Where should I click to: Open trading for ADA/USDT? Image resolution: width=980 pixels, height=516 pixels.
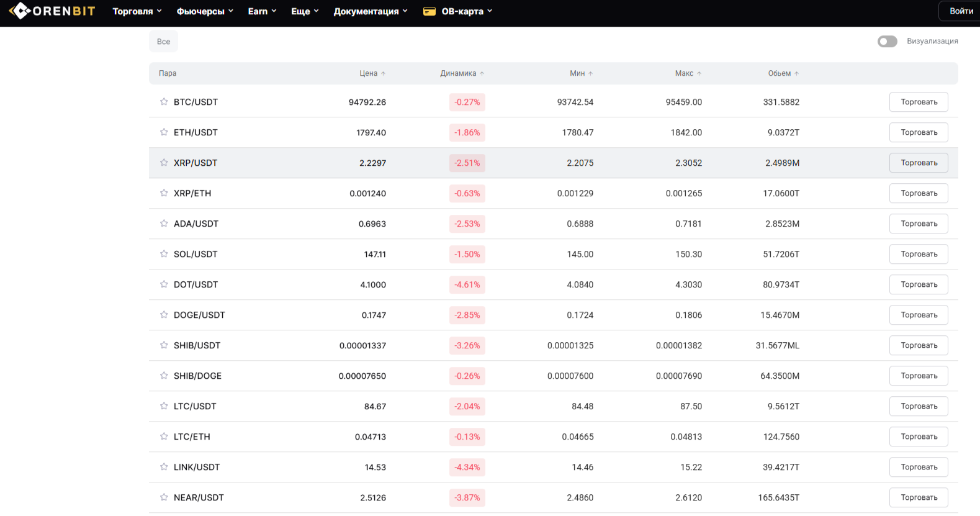click(919, 224)
